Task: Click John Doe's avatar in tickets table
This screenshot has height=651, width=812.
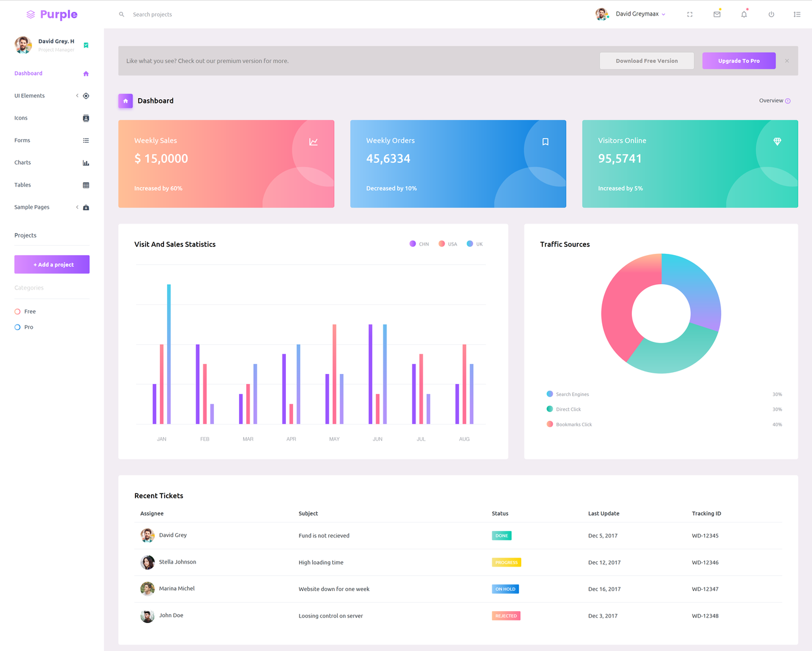Action: pos(147,615)
